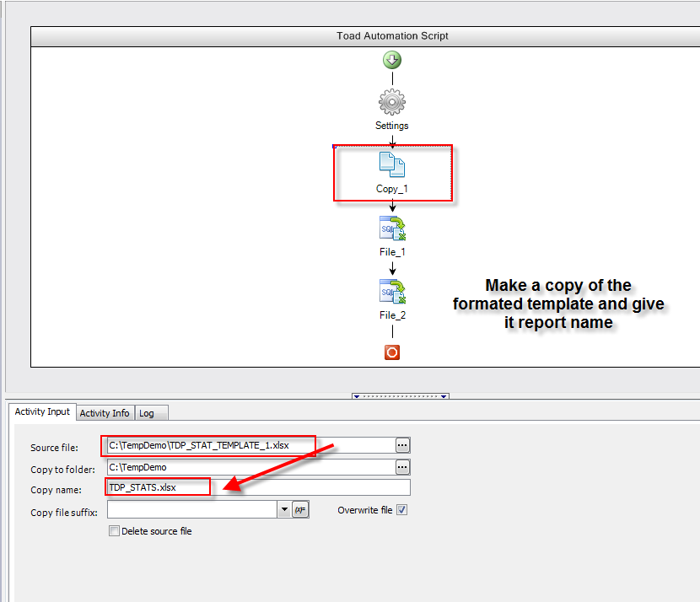This screenshot has height=602, width=700.
Task: Edit the Copy name field TDP_STATS.xlsx
Action: [x=258, y=487]
